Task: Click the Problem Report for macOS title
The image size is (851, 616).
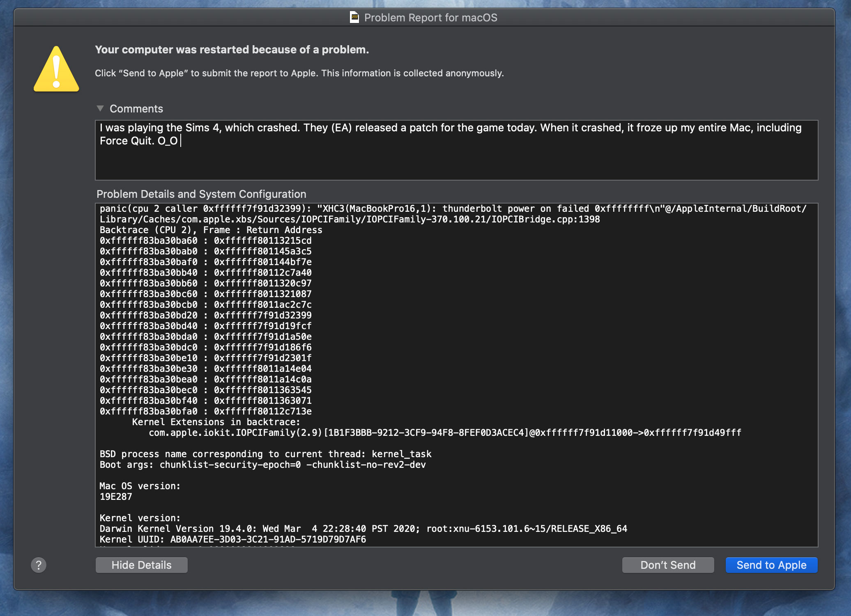Action: point(430,18)
